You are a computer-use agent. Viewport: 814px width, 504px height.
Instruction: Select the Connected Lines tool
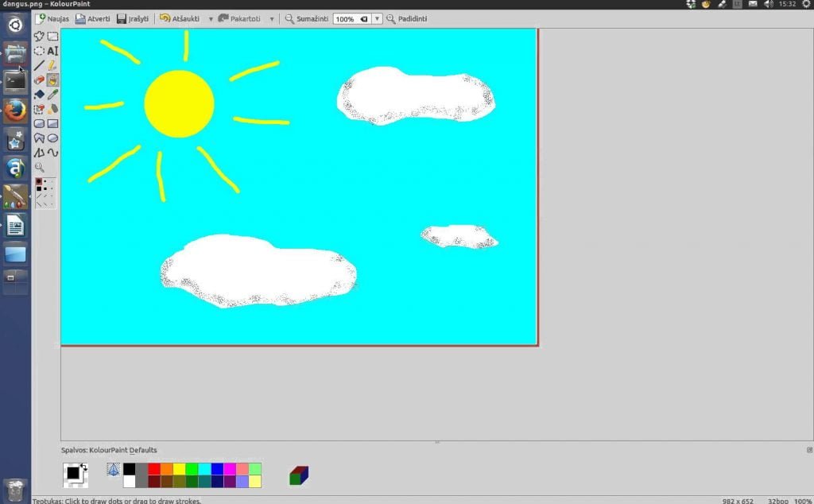(39, 153)
